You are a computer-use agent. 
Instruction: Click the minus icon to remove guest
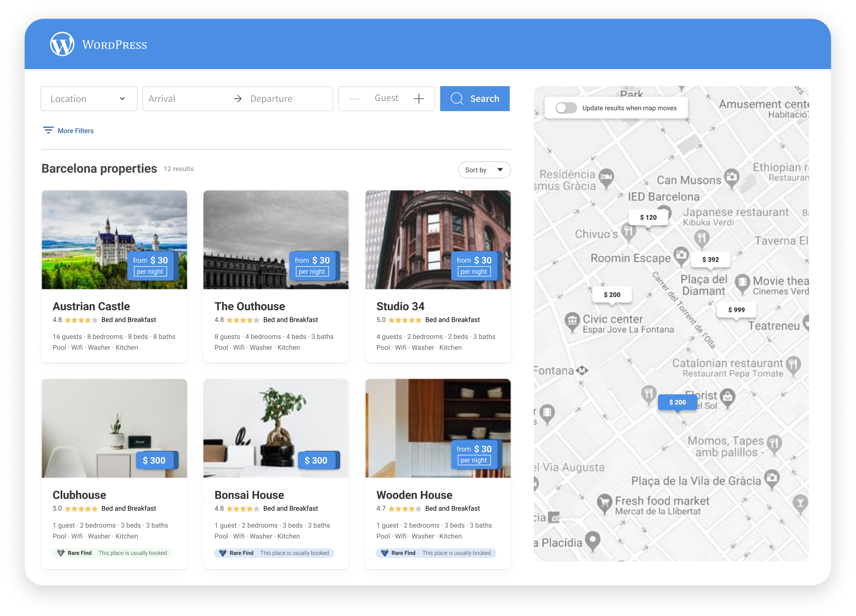click(354, 99)
